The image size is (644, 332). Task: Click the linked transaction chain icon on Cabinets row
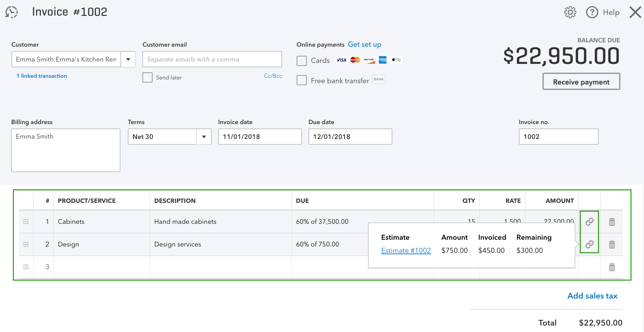click(x=589, y=222)
